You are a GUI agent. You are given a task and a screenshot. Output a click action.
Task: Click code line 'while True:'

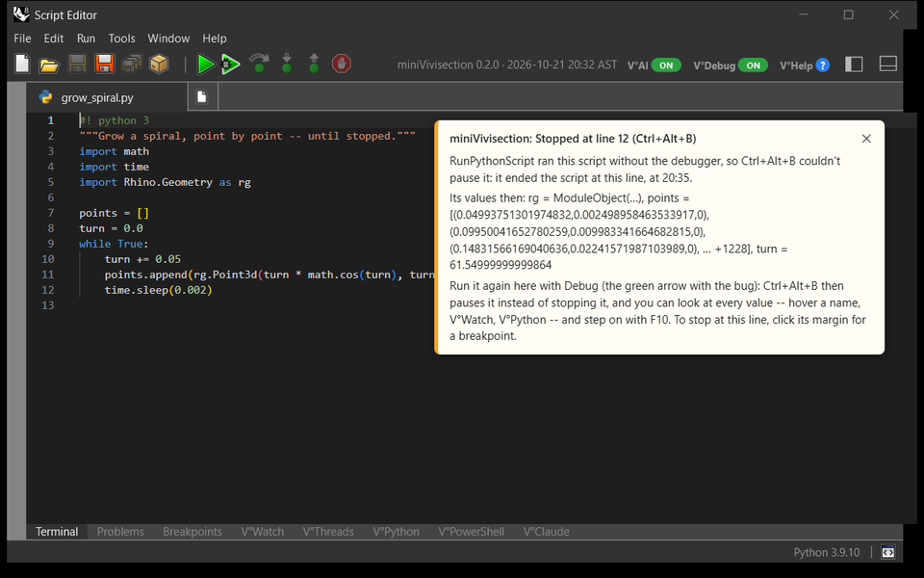click(115, 244)
